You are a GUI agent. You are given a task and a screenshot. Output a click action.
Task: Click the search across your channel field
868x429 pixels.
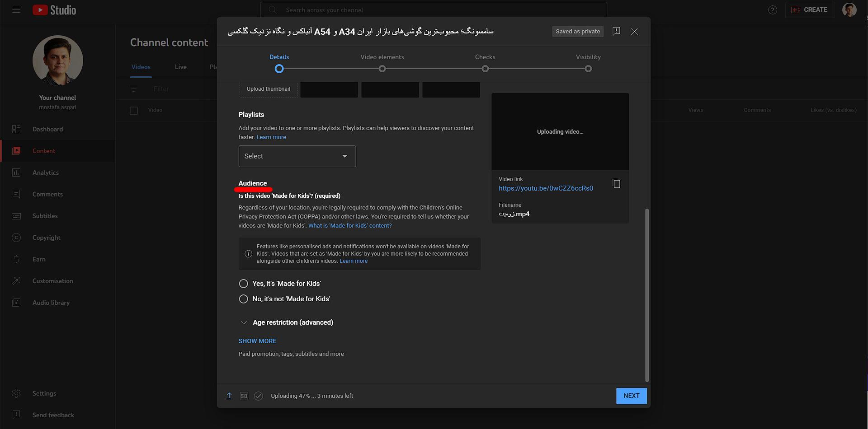coord(434,9)
